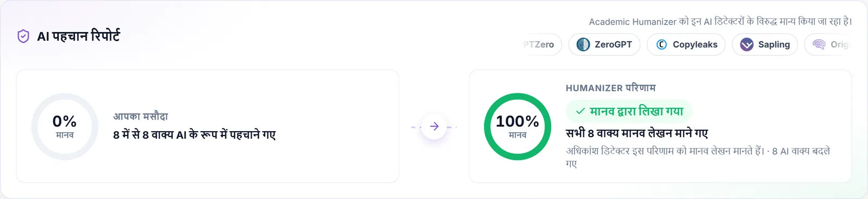
Task: Click the मानव द्वारा लिखा गया badge
Action: point(629,111)
